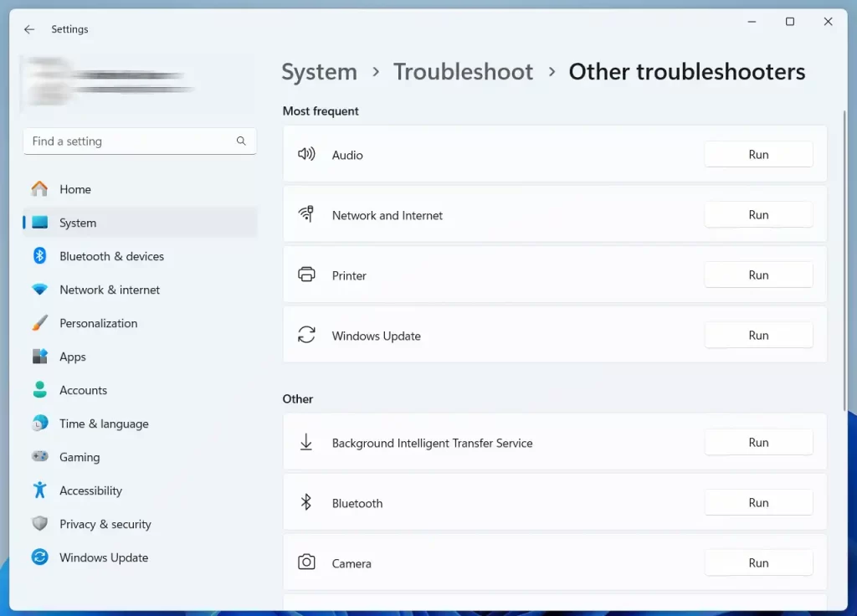The width and height of the screenshot is (857, 616).
Task: Click the Other section heading
Action: click(x=298, y=399)
